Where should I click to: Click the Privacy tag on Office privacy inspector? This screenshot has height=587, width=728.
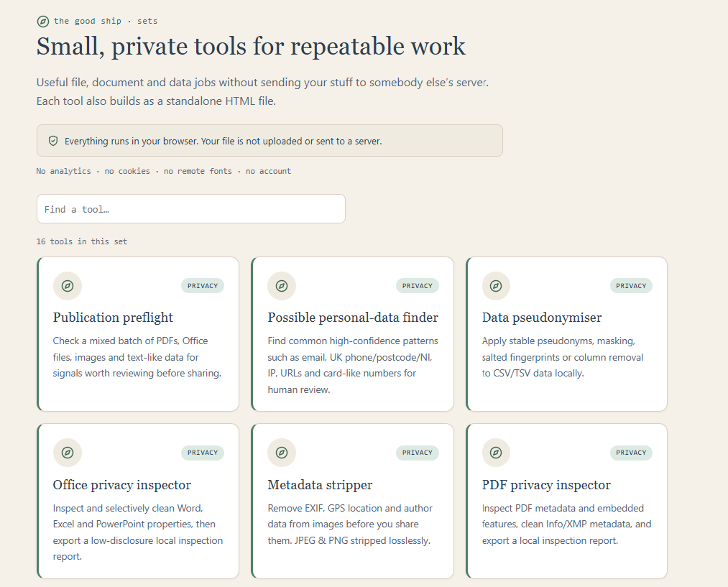click(203, 453)
